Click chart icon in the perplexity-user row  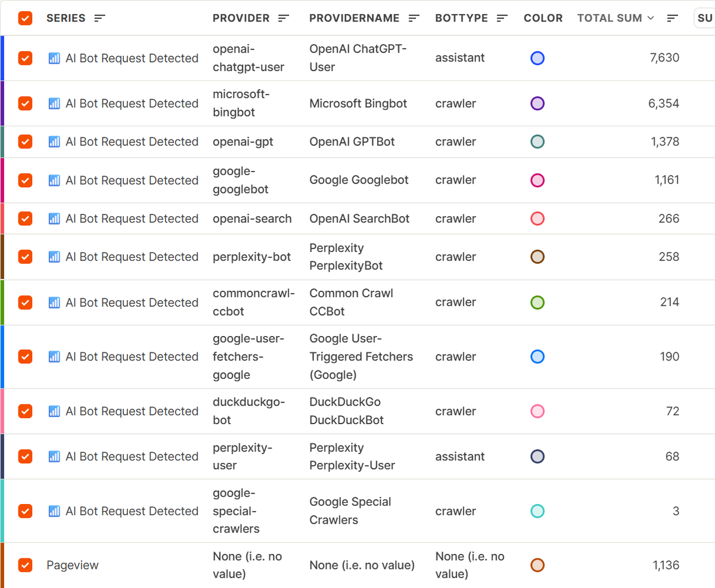54,456
